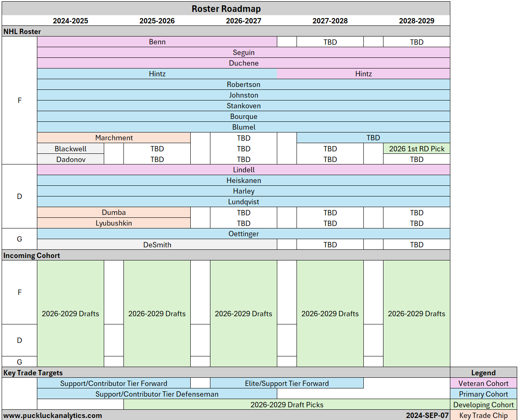518x420 pixels.
Task: Select the Oettinger goalie row
Action: tap(244, 234)
